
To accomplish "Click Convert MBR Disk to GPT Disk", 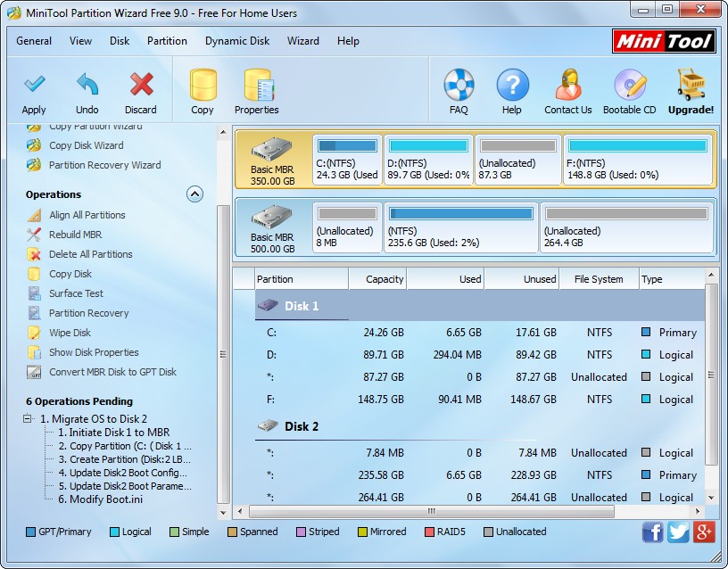I will (112, 372).
